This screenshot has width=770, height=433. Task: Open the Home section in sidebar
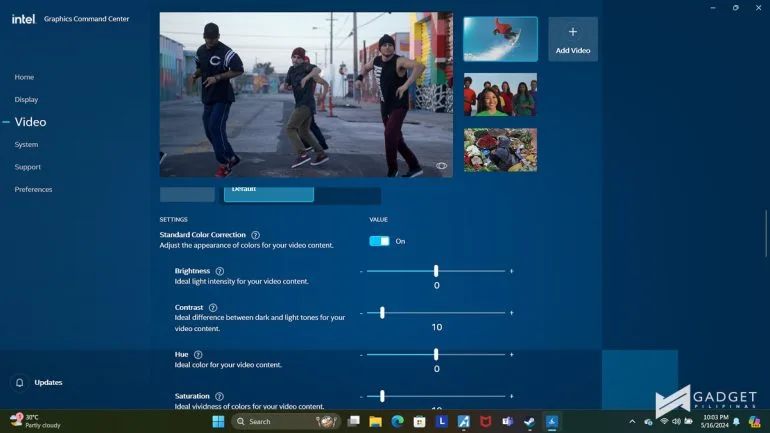pyautogui.click(x=24, y=77)
